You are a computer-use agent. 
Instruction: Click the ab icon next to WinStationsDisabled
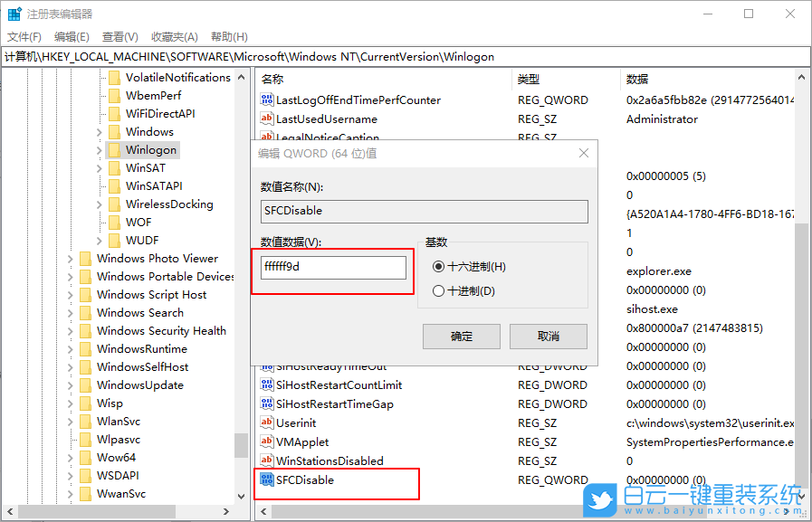coord(266,460)
